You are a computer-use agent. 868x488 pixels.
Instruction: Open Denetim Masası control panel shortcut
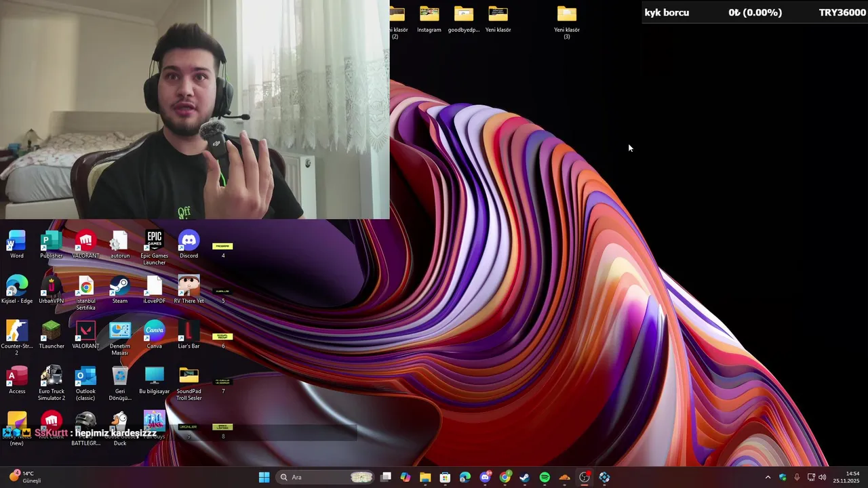(120, 338)
